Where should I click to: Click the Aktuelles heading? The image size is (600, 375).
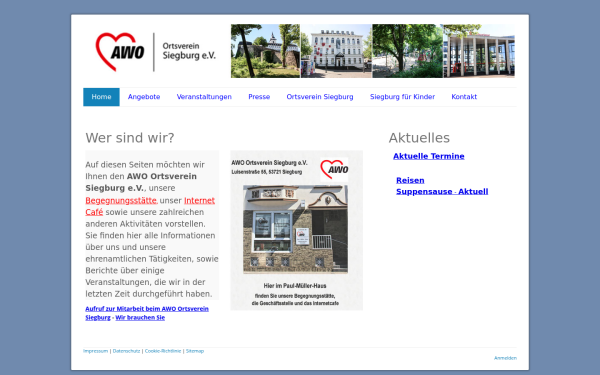(419, 138)
